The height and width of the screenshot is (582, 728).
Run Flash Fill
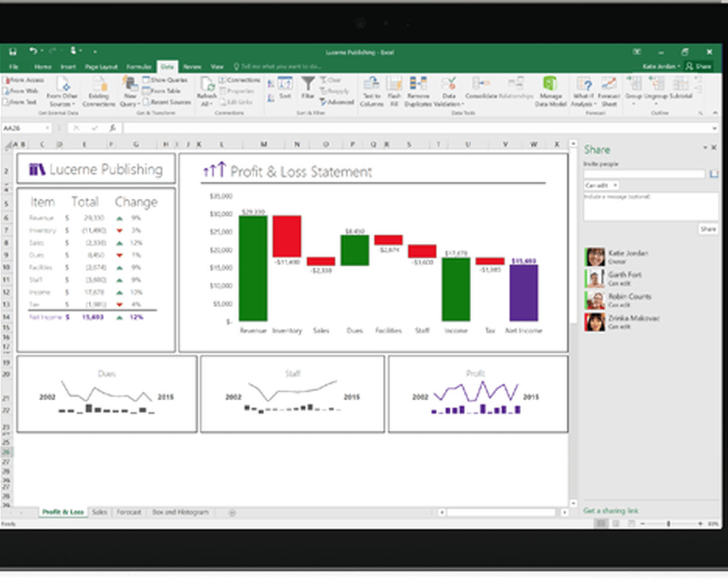(394, 91)
